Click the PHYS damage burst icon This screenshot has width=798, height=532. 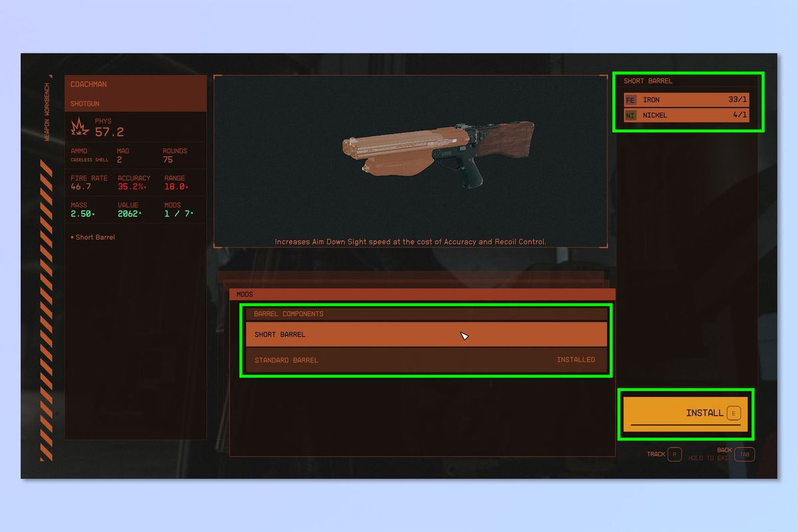[79, 126]
